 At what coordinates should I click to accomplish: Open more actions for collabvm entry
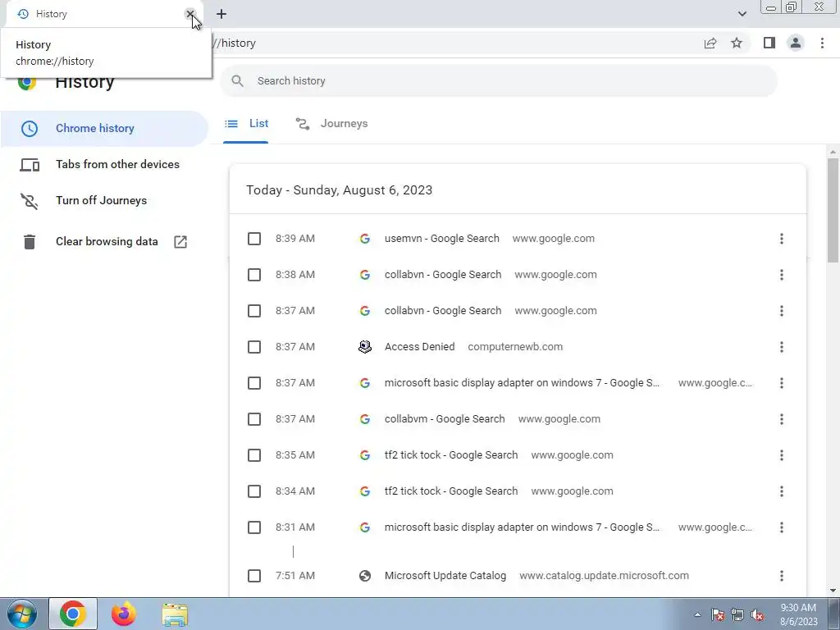pyautogui.click(x=782, y=419)
